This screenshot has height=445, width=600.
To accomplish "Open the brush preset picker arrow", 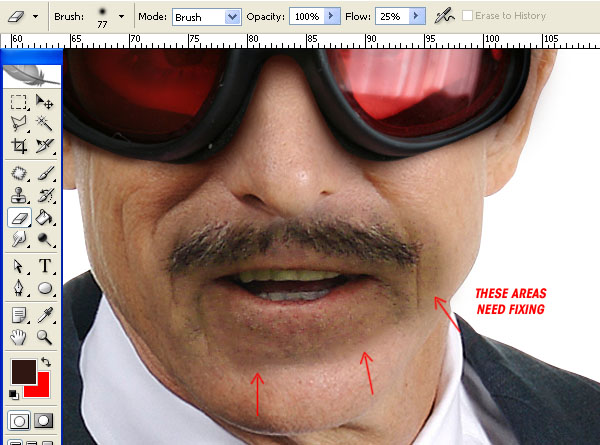I will click(121, 16).
